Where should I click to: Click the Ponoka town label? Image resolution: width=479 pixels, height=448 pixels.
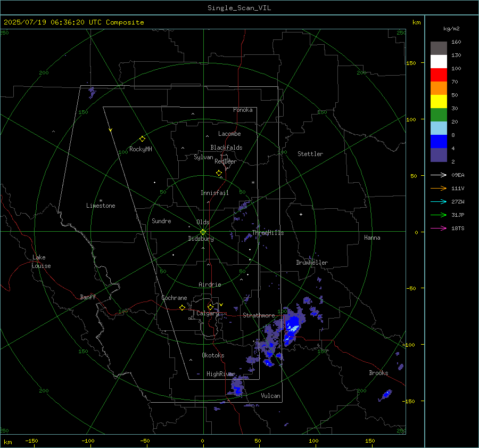(243, 110)
